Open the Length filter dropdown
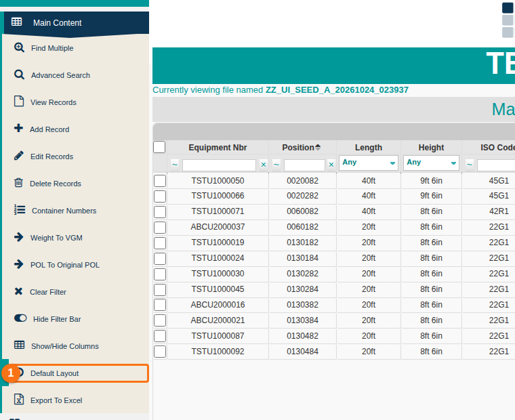 369,163
